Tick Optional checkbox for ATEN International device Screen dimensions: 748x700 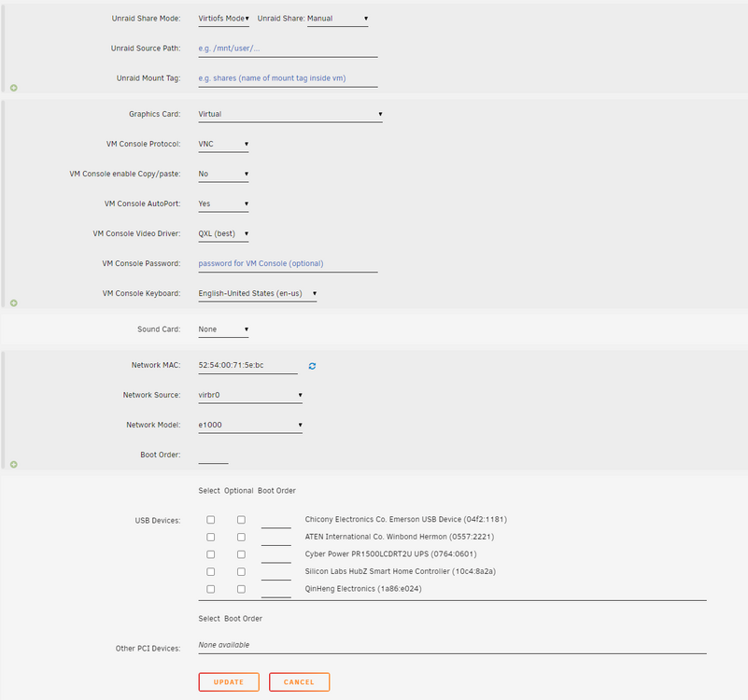(241, 537)
